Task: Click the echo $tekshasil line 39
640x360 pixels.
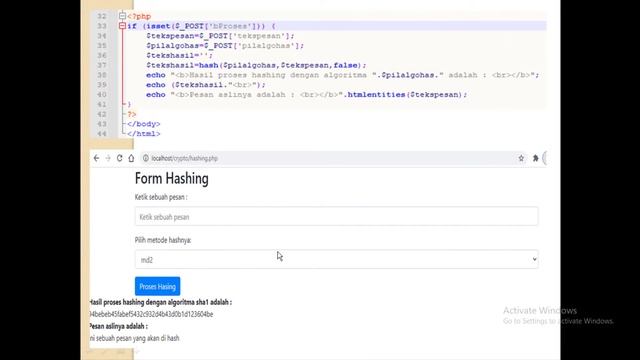Action: 206,85
